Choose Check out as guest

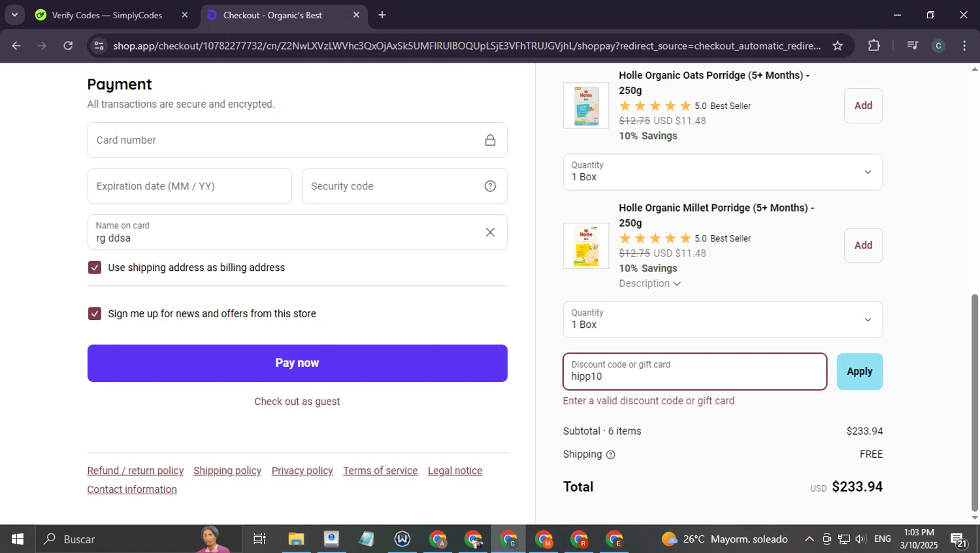click(x=297, y=402)
